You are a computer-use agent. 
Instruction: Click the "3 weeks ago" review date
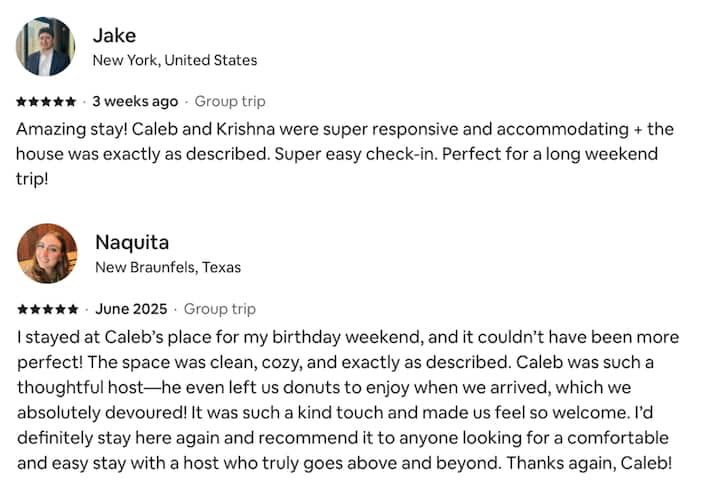[135, 101]
